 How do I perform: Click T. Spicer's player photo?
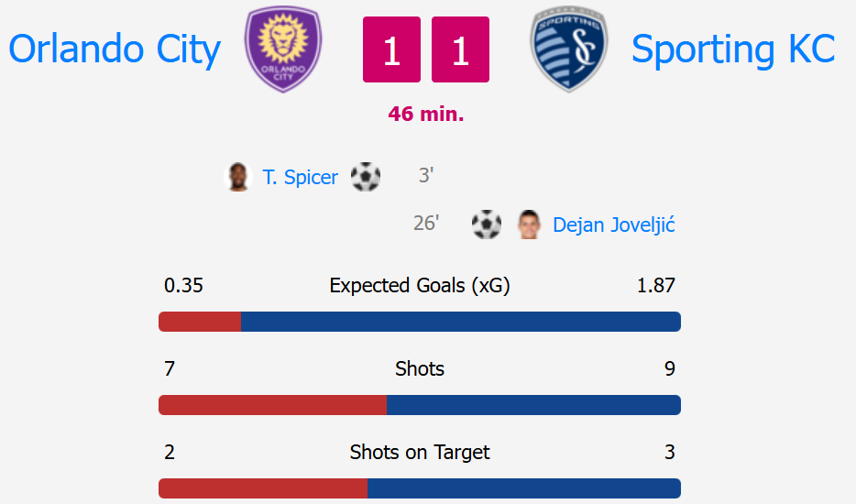[238, 177]
